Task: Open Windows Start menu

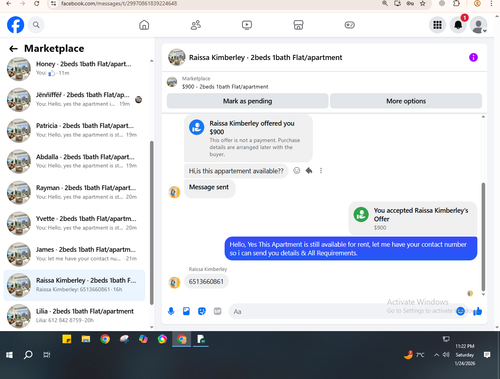Action: pos(9,355)
